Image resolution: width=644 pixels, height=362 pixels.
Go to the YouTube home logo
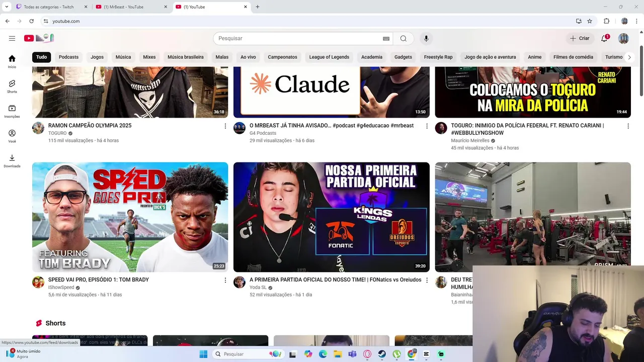(39, 38)
